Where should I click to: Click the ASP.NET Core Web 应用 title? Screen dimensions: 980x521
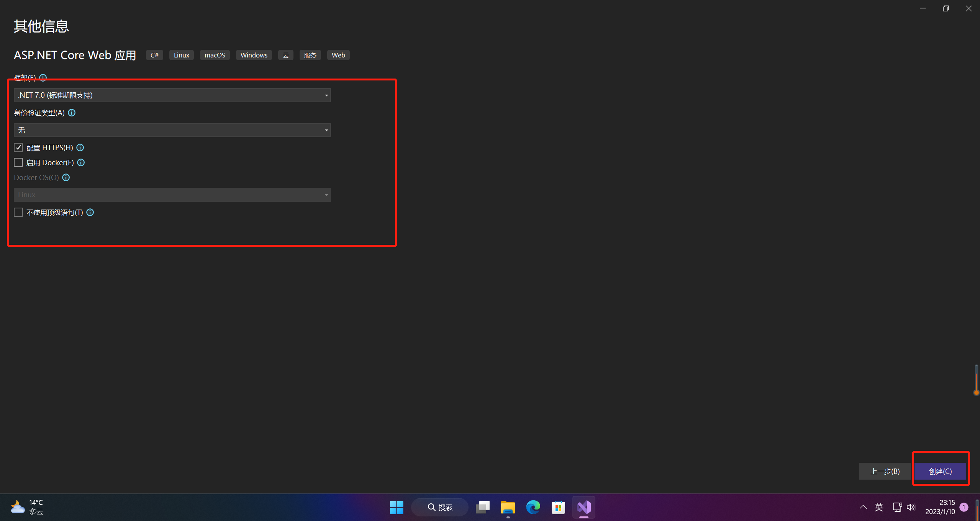(x=75, y=55)
